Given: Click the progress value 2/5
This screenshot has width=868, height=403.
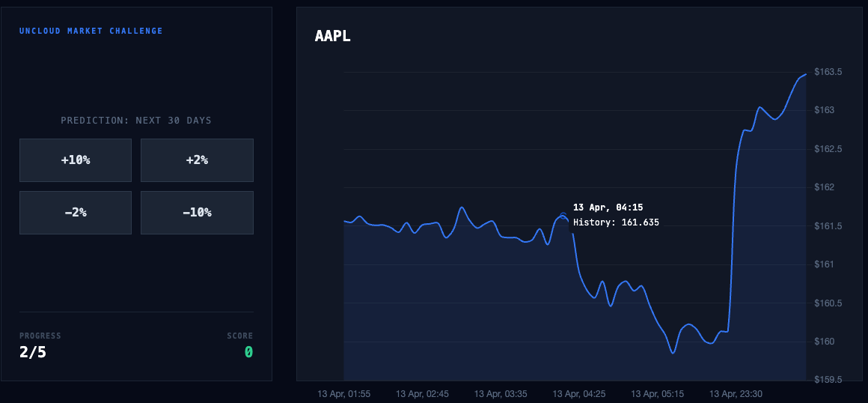Looking at the screenshot, I should point(33,352).
